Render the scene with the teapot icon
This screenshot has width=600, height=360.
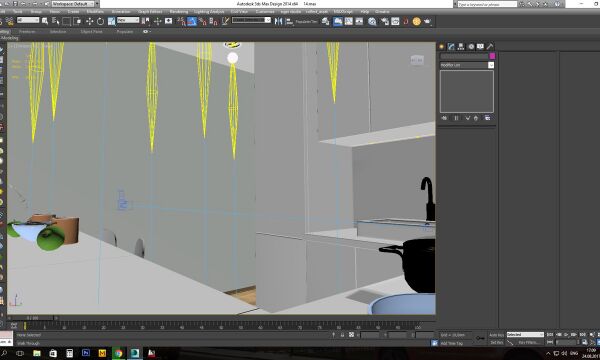click(427, 21)
